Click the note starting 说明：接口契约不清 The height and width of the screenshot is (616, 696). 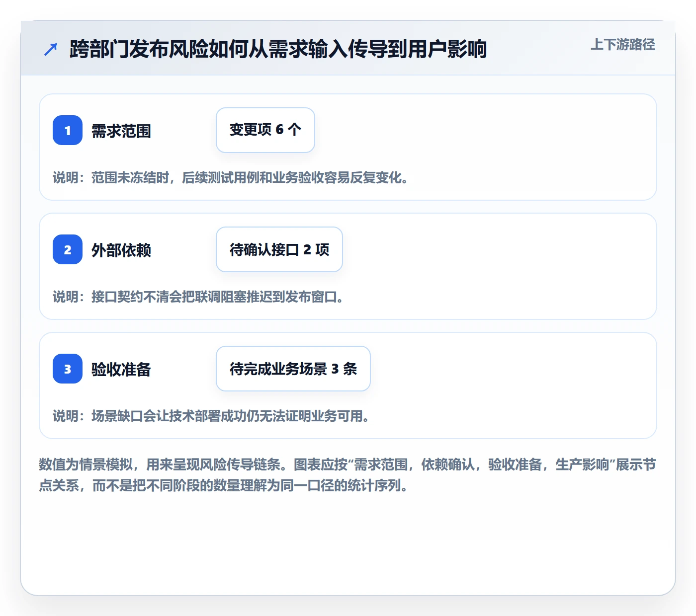point(198,297)
